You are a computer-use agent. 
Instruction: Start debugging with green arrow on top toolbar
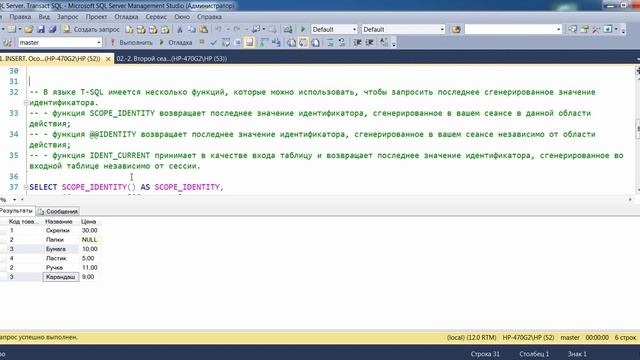(303, 29)
